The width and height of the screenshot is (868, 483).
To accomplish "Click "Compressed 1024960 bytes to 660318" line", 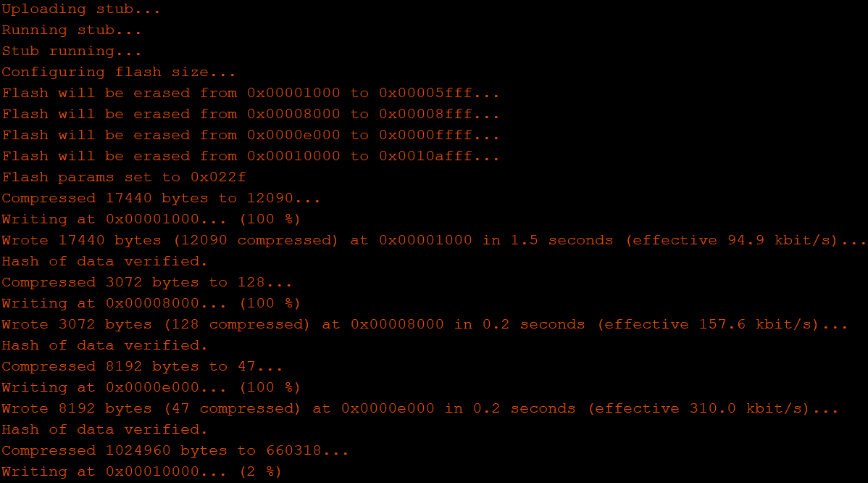I will [175, 451].
